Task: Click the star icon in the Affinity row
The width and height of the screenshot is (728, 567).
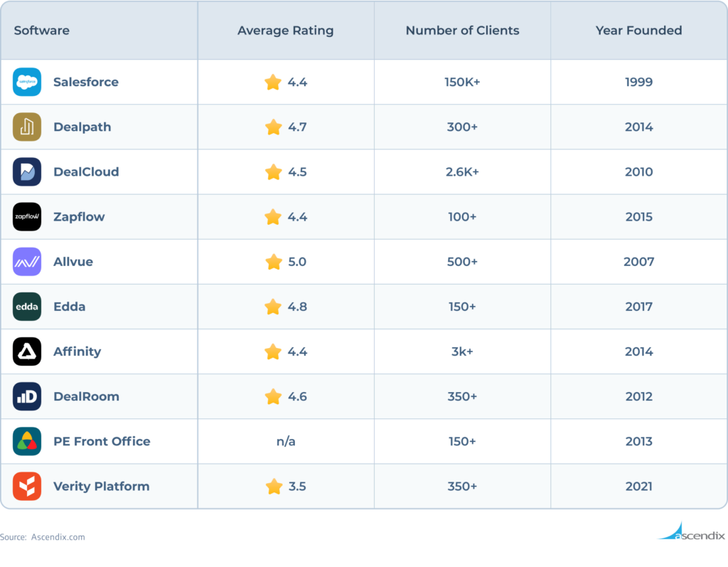Action: point(273,352)
